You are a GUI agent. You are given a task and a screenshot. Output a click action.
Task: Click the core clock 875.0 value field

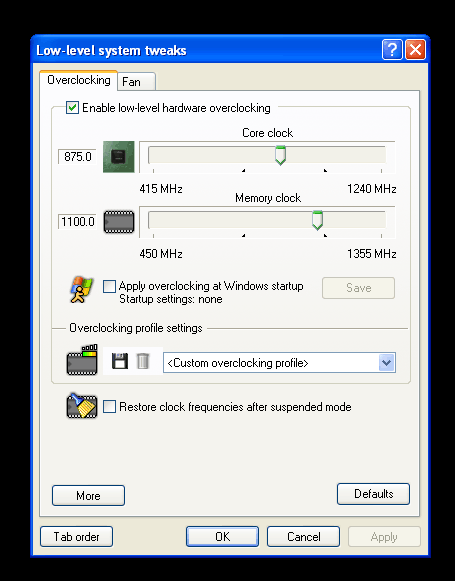point(77,157)
